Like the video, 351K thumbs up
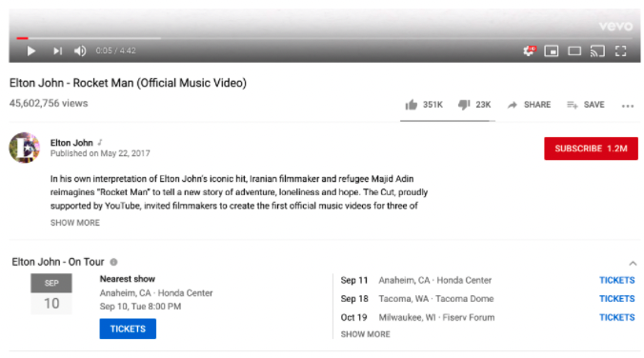This screenshot has height=358, width=644. pyautogui.click(x=424, y=105)
